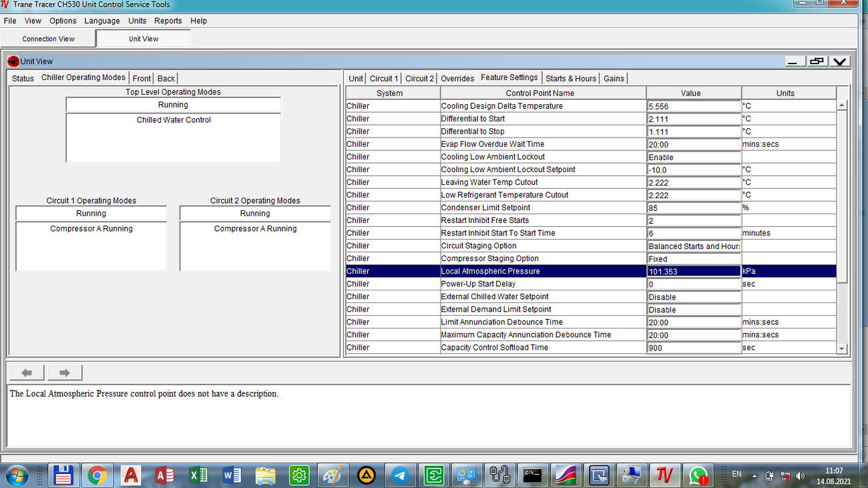Screen dimensions: 868x488
Task: Click scroll down arrow of settings table
Action: (x=842, y=348)
